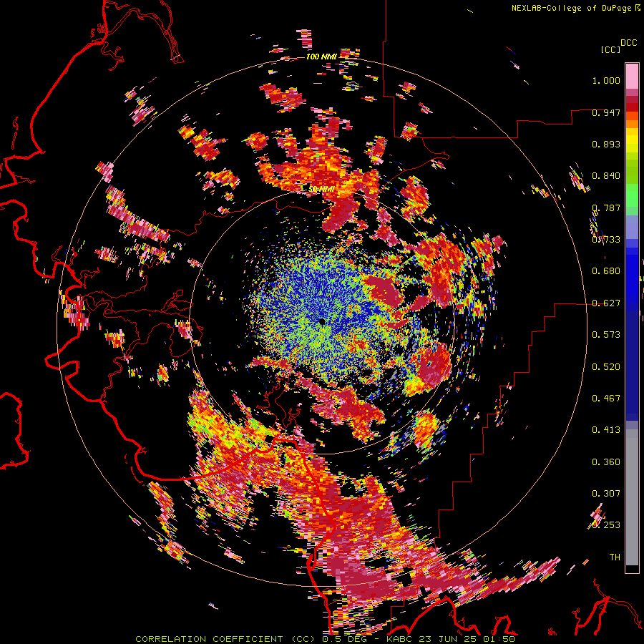
Task: Select the 0.947 color scale value
Action: tap(606, 112)
